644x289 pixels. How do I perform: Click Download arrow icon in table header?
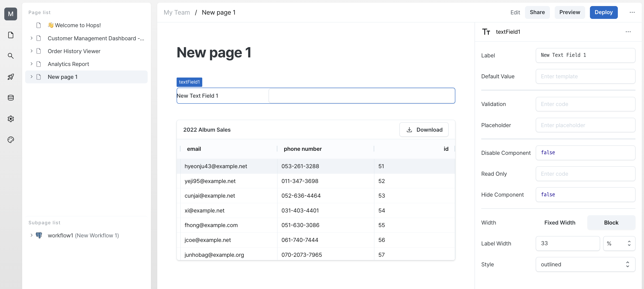[x=409, y=130]
